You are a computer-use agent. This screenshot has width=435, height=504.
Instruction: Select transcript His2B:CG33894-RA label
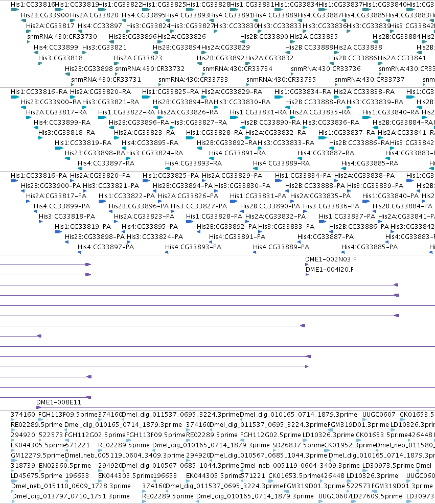pyautogui.click(x=183, y=102)
